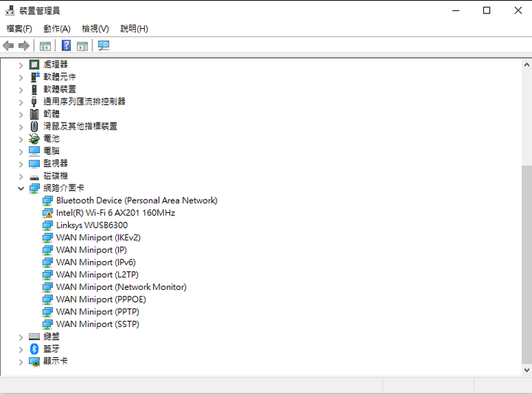The height and width of the screenshot is (395, 532).
Task: Expand the 處理器 node
Action: point(21,65)
